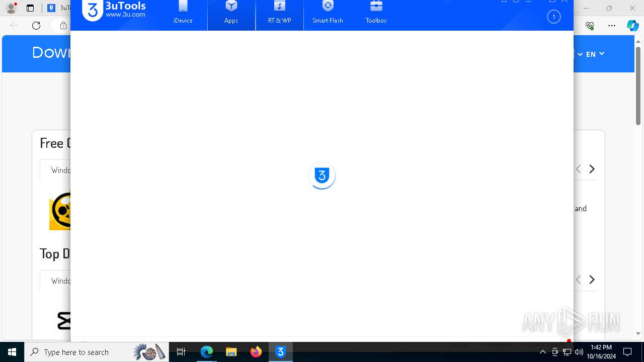This screenshot has height=362, width=644.
Task: Open the iDevice tab in 3uTools
Action: coord(183,13)
